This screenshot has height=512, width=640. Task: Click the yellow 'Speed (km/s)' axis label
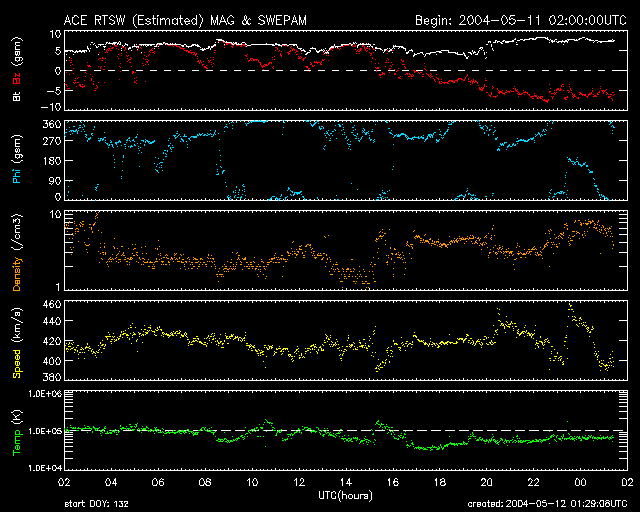pos(17,343)
